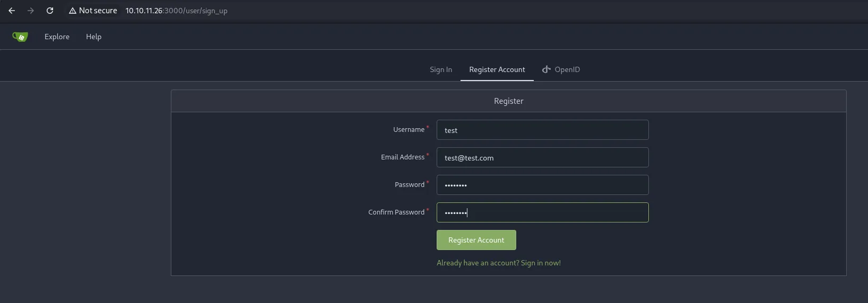
Task: Click the URL address bar text
Action: (x=176, y=11)
